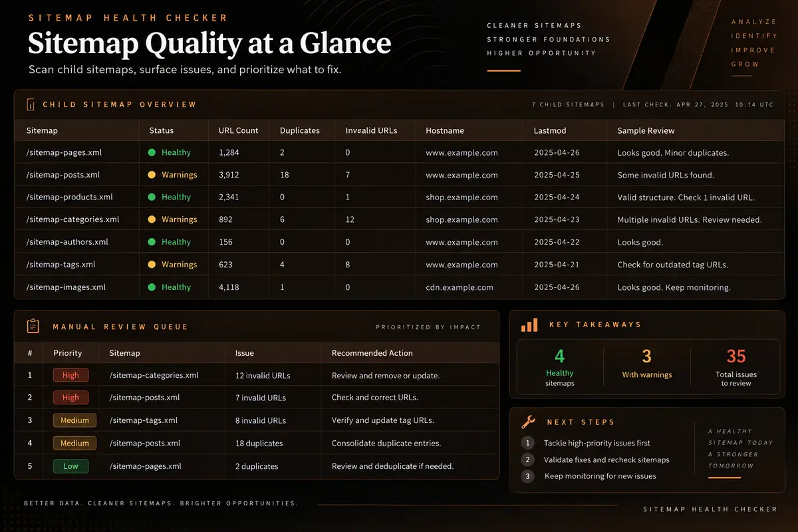
Task: Click the Child Sitemap Overview document icon
Action: point(30,104)
